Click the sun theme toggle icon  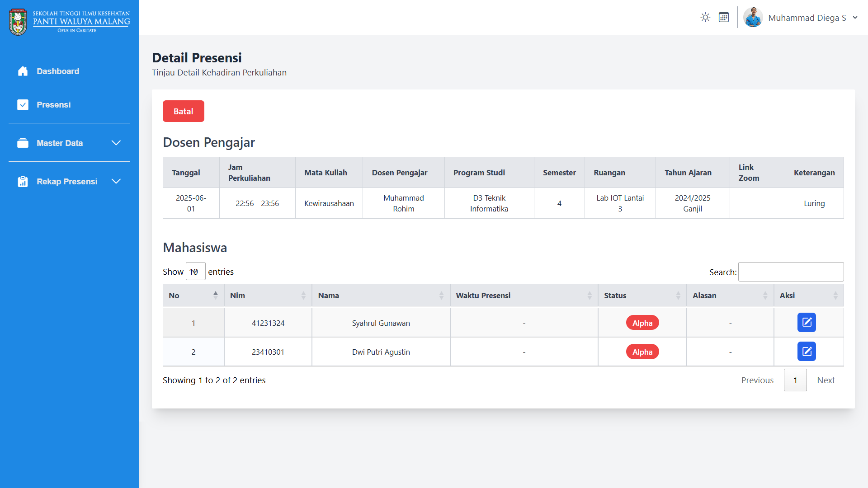[x=705, y=18]
